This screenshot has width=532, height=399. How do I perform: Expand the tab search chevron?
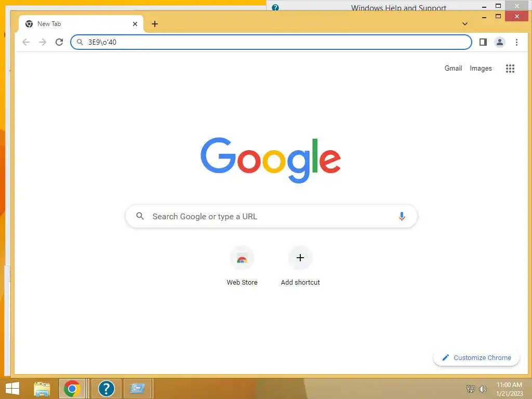(465, 24)
